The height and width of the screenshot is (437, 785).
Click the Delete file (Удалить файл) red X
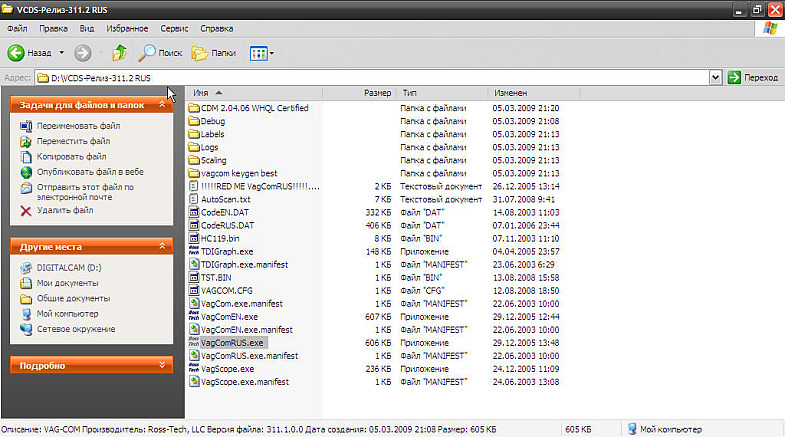26,211
